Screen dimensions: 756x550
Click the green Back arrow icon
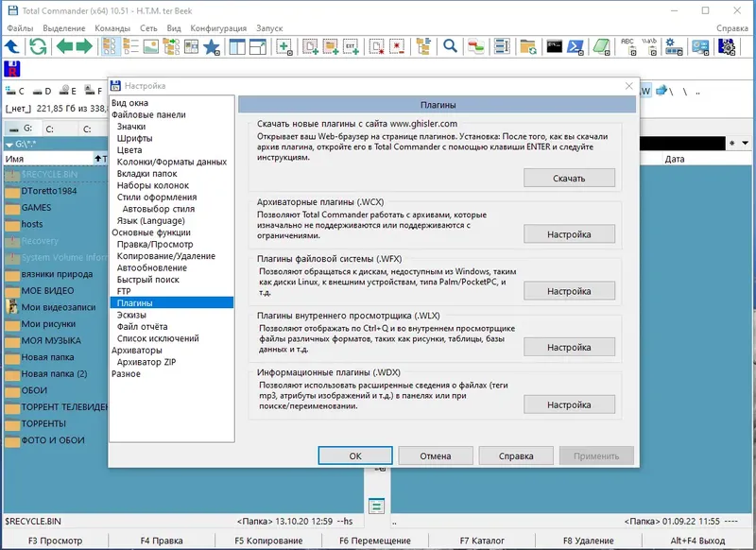point(64,46)
